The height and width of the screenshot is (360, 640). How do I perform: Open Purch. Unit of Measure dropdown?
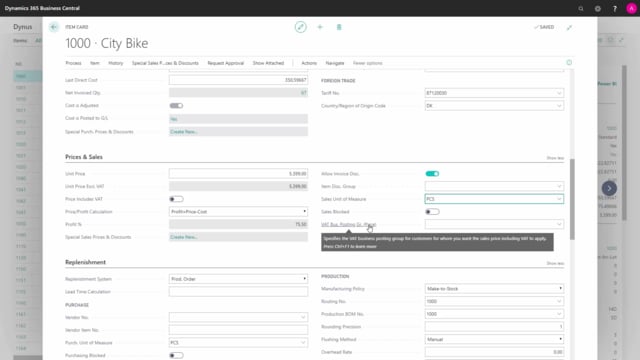pyautogui.click(x=303, y=343)
